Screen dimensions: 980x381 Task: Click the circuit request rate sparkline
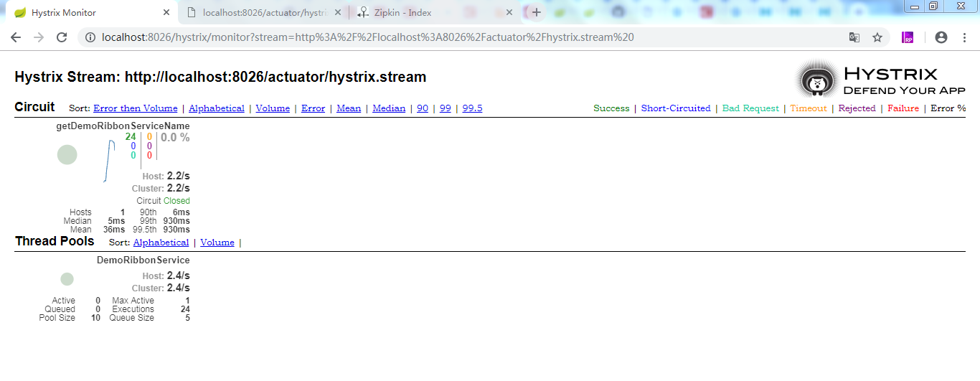pos(109,161)
